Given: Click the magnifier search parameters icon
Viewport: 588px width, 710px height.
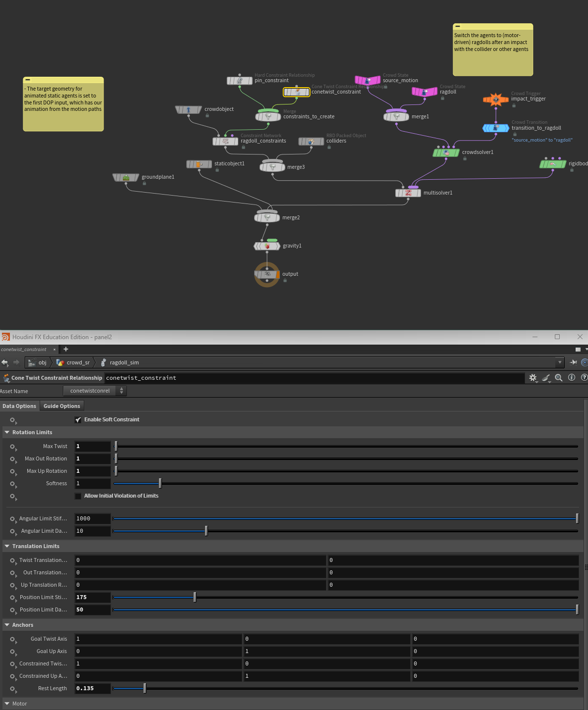Looking at the screenshot, I should coord(559,378).
